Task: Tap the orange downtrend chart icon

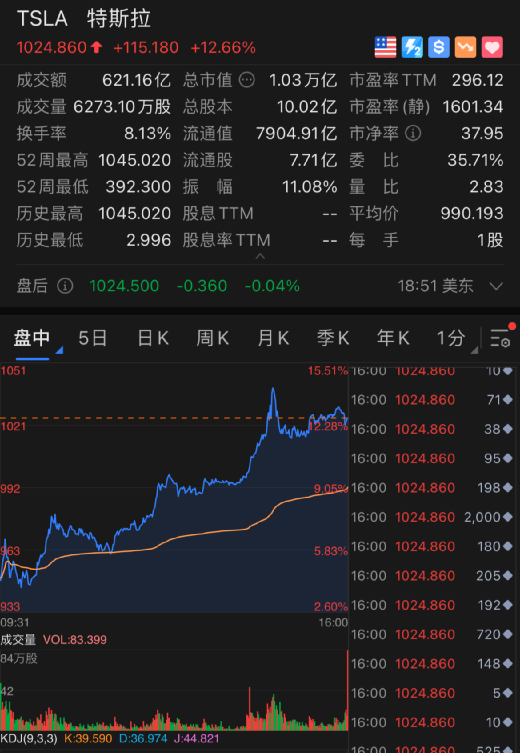Action: [x=465, y=47]
